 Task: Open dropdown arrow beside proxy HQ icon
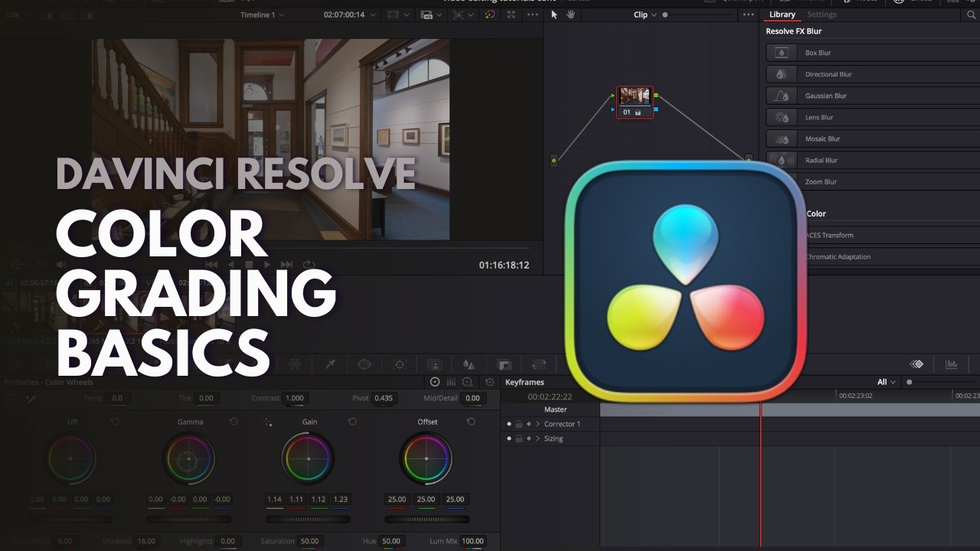(439, 15)
